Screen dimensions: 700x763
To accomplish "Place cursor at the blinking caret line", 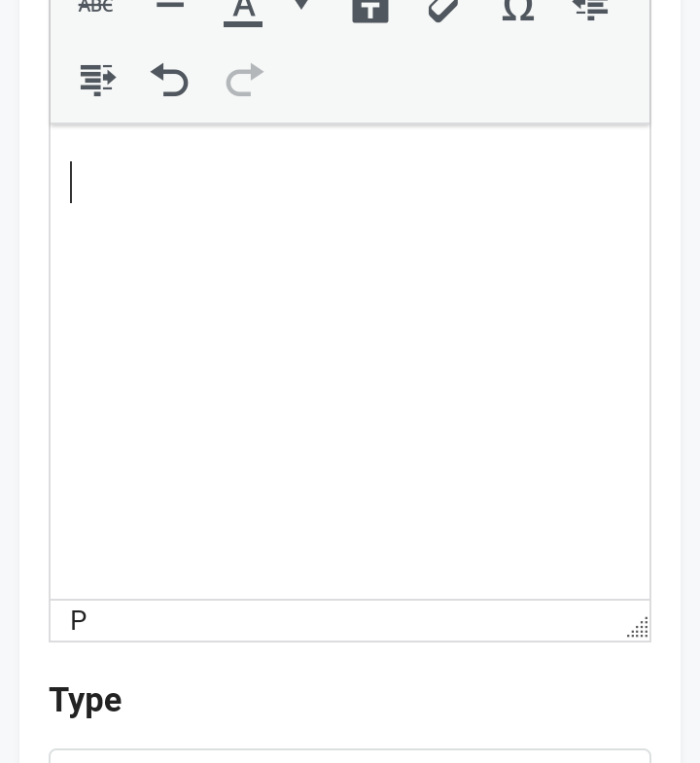I will click(x=71, y=183).
